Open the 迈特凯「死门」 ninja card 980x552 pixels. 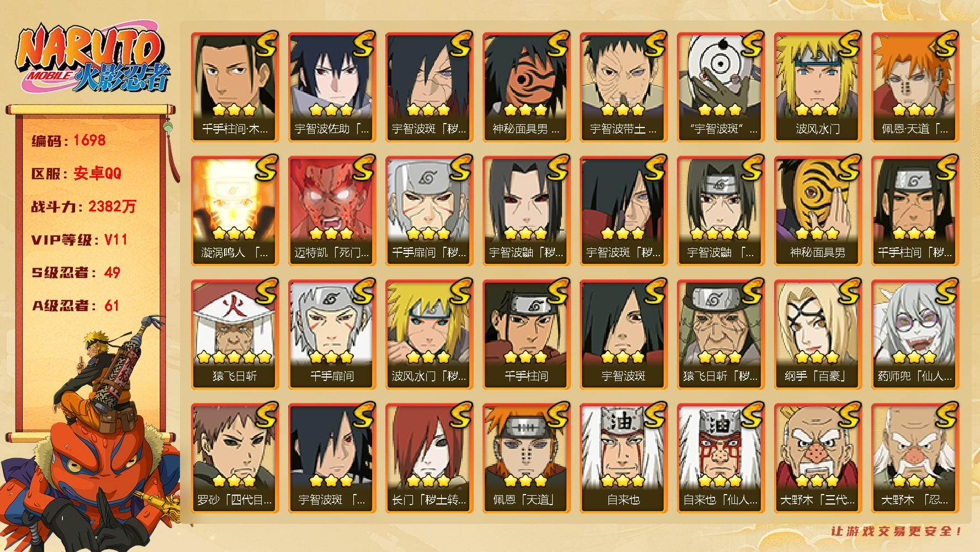coord(331,210)
